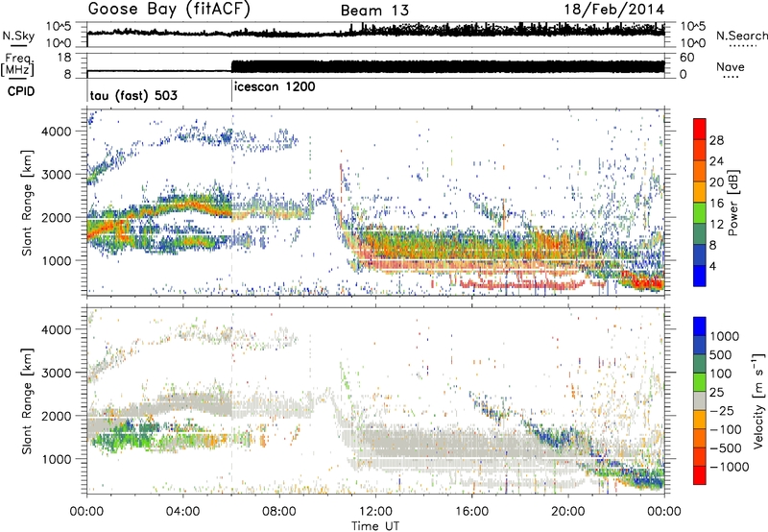Click the '04:00' time tick label

[x=183, y=512]
